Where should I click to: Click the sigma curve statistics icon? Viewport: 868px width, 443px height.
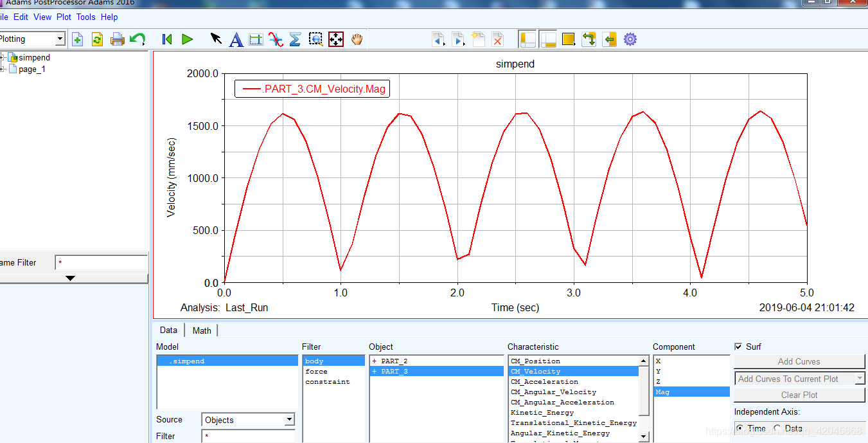point(295,40)
